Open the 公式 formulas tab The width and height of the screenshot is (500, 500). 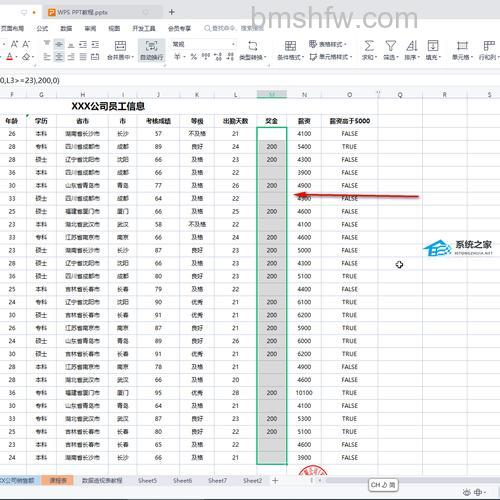pyautogui.click(x=42, y=28)
